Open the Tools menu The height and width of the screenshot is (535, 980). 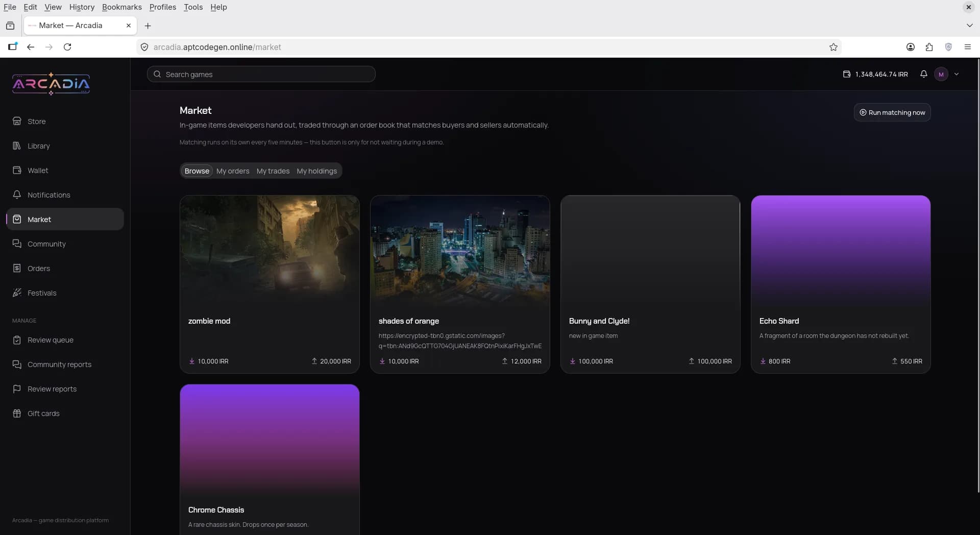tap(193, 7)
